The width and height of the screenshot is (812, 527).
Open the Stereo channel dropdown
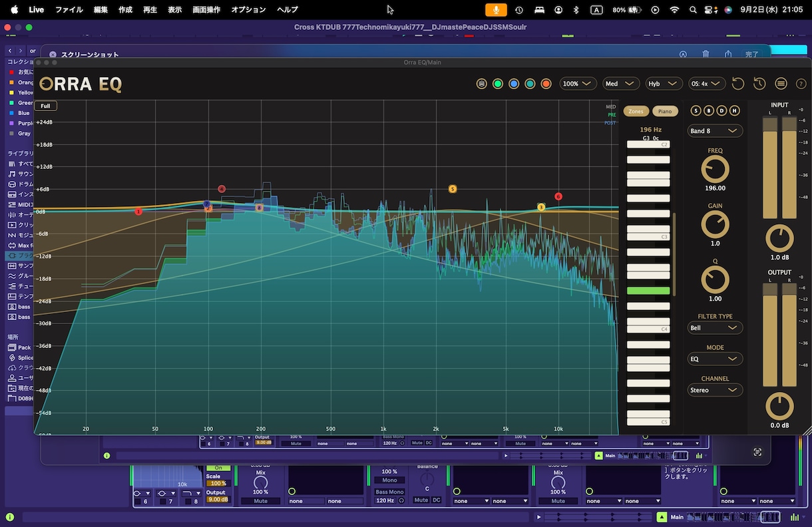(715, 390)
